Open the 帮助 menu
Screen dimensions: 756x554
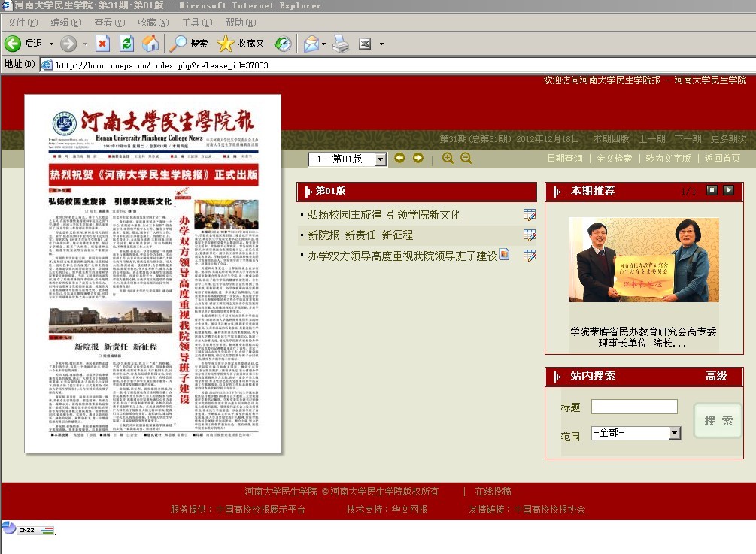click(x=241, y=22)
